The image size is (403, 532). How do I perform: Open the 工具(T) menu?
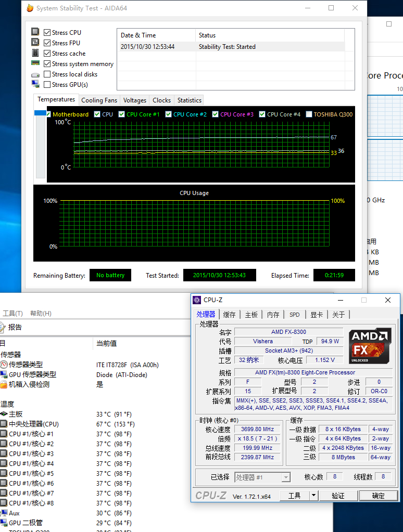point(12,313)
